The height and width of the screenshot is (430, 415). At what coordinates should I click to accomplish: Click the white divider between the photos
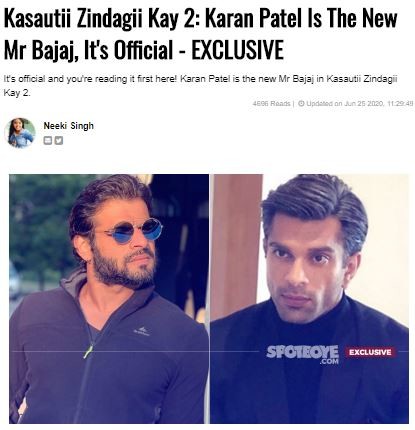210,299
